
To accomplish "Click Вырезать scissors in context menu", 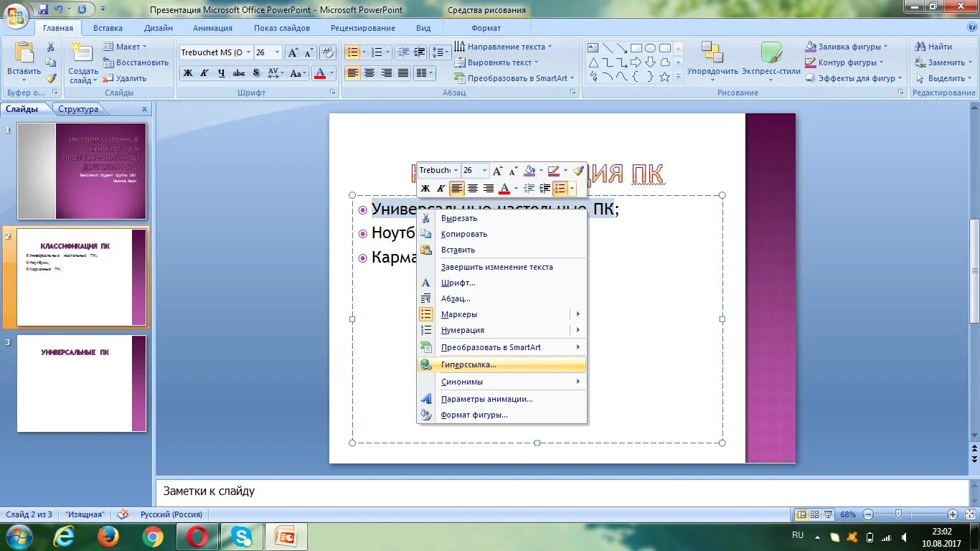I will coord(426,218).
